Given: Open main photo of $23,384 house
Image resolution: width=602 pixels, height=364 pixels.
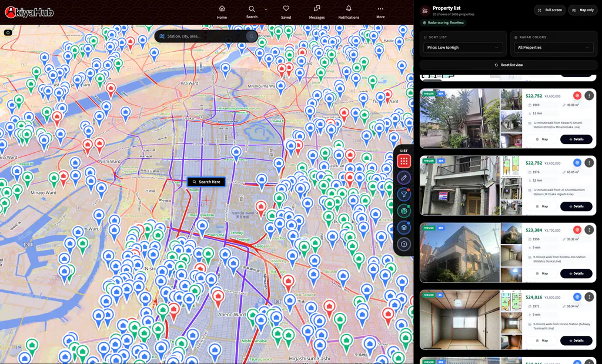Looking at the screenshot, I should coord(460,252).
